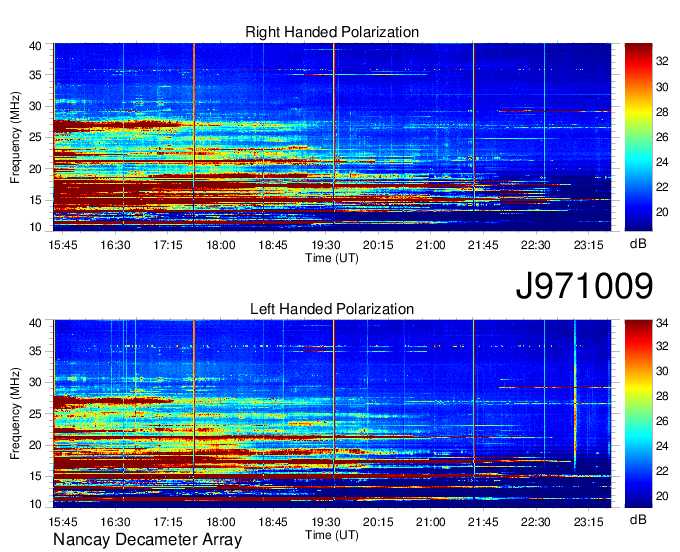Click the 40 MHz tick on lower plot
The height and width of the screenshot is (552, 680).
coord(35,323)
